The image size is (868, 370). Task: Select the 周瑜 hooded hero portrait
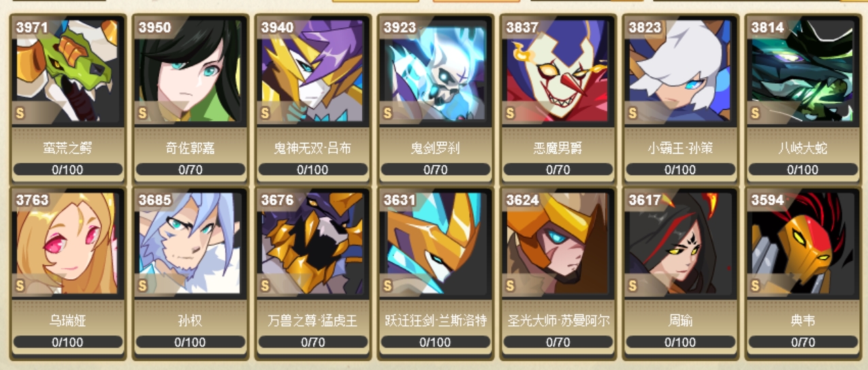(680, 243)
